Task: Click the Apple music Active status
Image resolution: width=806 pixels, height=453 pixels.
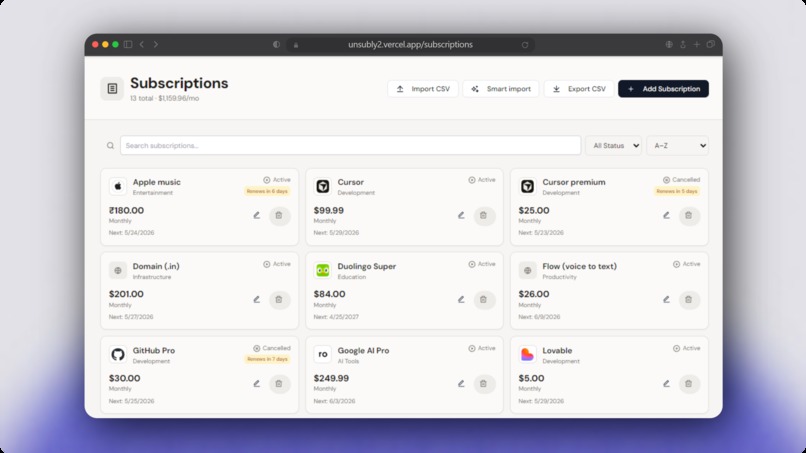Action: point(277,180)
